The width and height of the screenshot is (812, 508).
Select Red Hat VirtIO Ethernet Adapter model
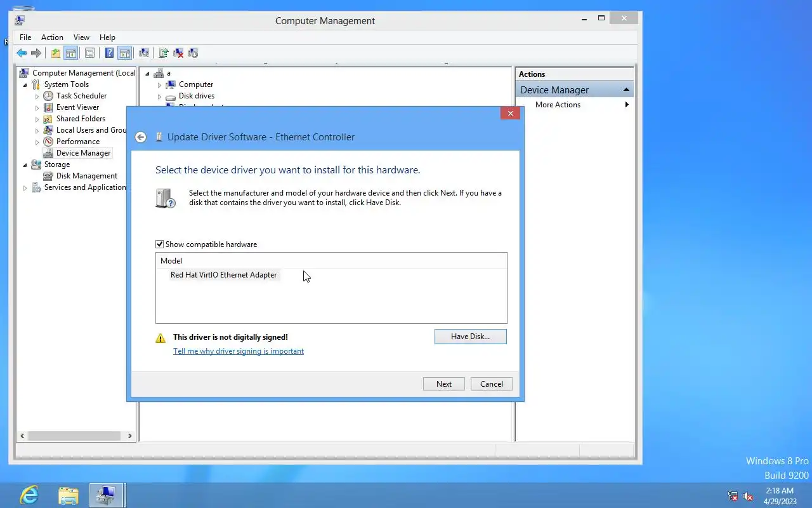[223, 275]
